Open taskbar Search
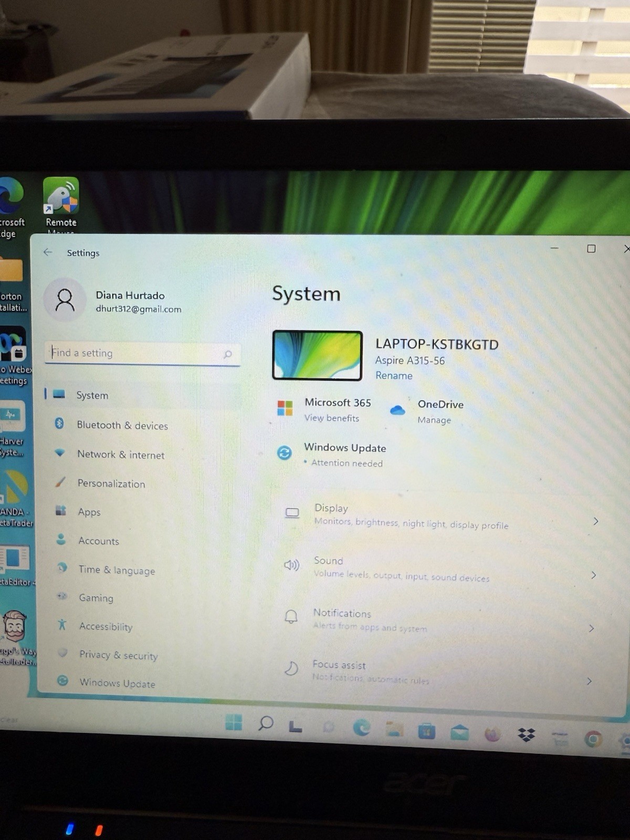Viewport: 630px width, 840px height. click(266, 723)
